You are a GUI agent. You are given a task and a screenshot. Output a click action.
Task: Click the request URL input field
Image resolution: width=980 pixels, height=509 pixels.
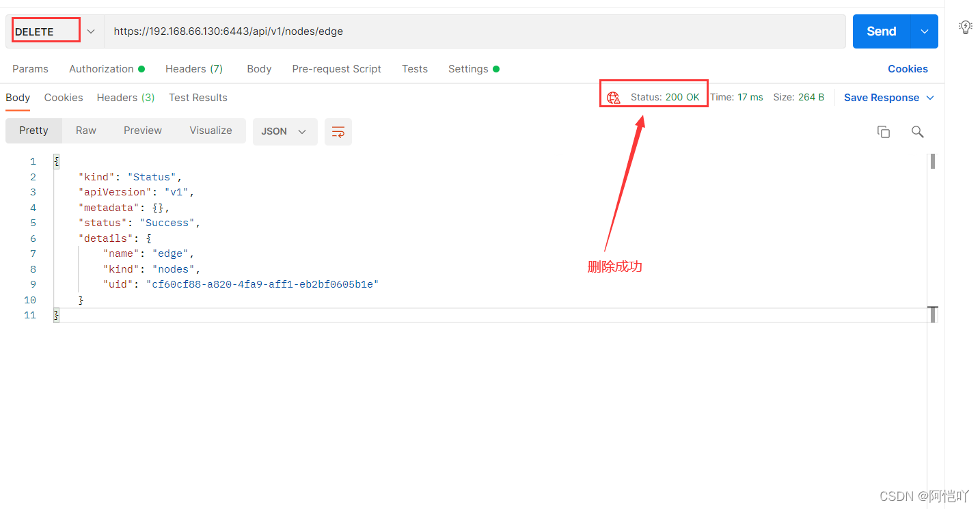tap(474, 31)
